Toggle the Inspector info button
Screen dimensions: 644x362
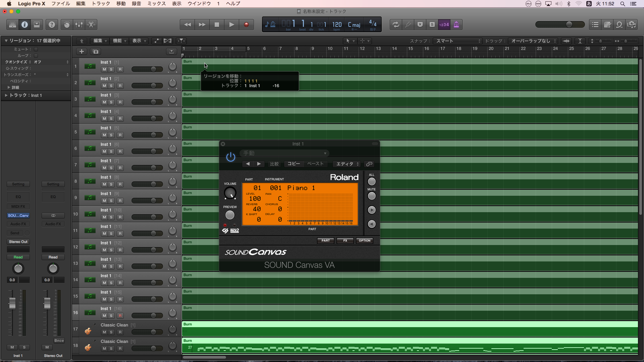click(24, 24)
